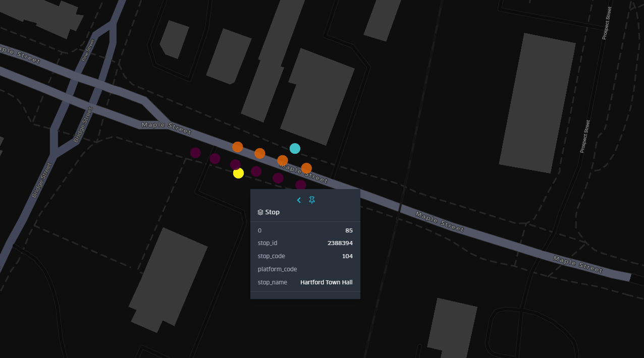This screenshot has height=358, width=644.
Task: Click the "Stop" layer title text
Action: [x=273, y=212]
